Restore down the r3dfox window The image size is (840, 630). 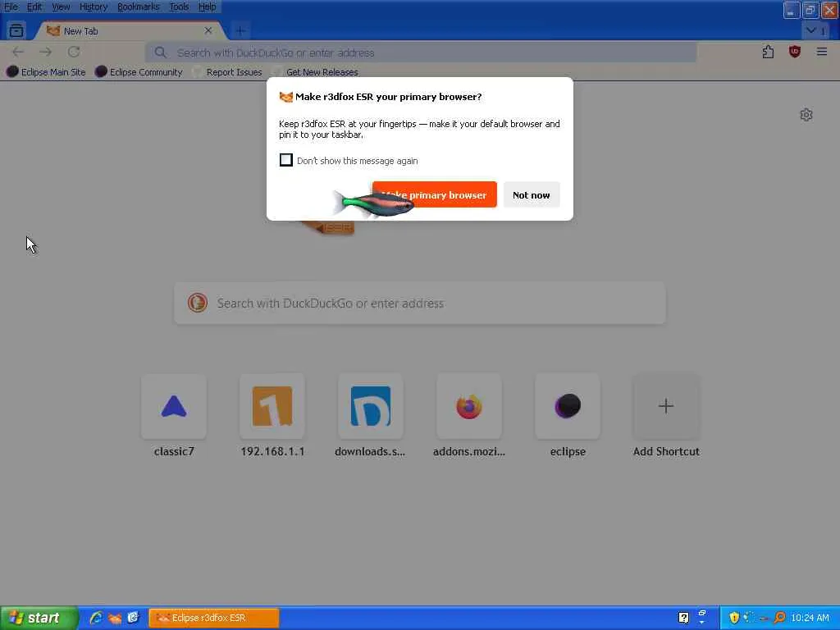tap(810, 10)
